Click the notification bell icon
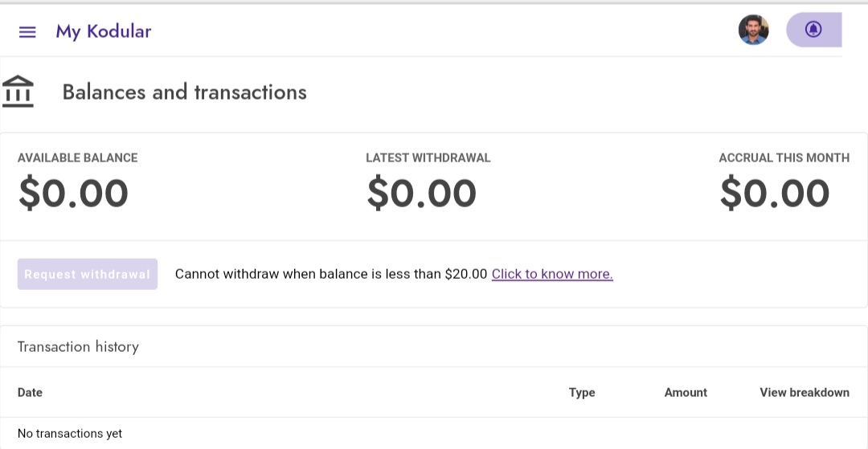 (x=813, y=31)
